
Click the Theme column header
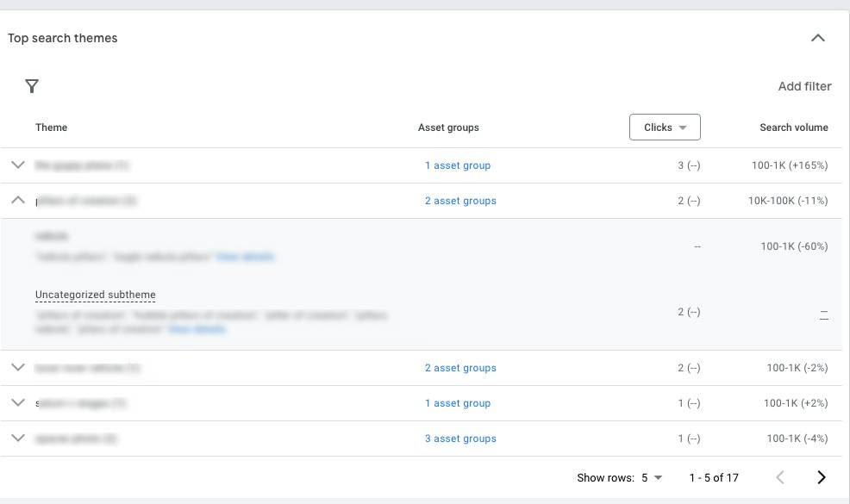pos(52,128)
